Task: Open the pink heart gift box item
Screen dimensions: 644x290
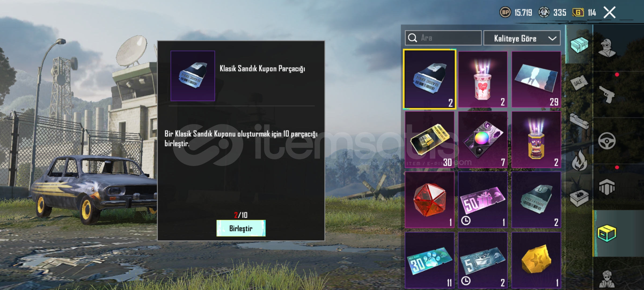Action: coord(482,79)
